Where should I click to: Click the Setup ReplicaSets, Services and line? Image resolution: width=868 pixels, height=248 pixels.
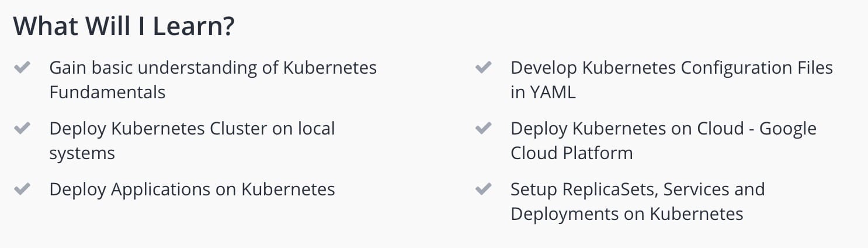tap(638, 190)
